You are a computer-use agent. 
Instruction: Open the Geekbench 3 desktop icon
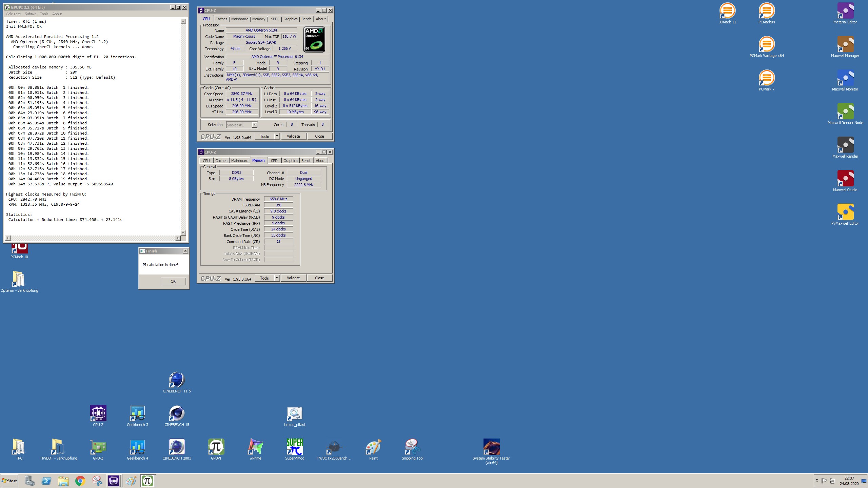click(137, 416)
